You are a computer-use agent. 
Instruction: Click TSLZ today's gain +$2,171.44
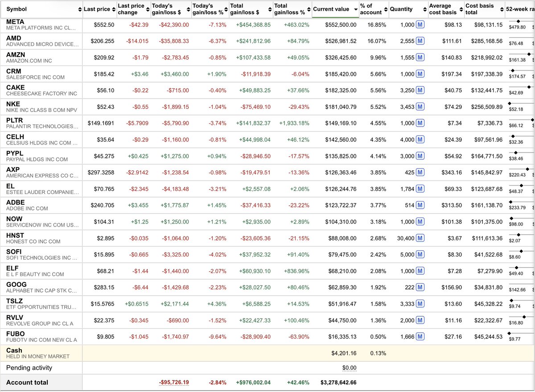pos(174,304)
